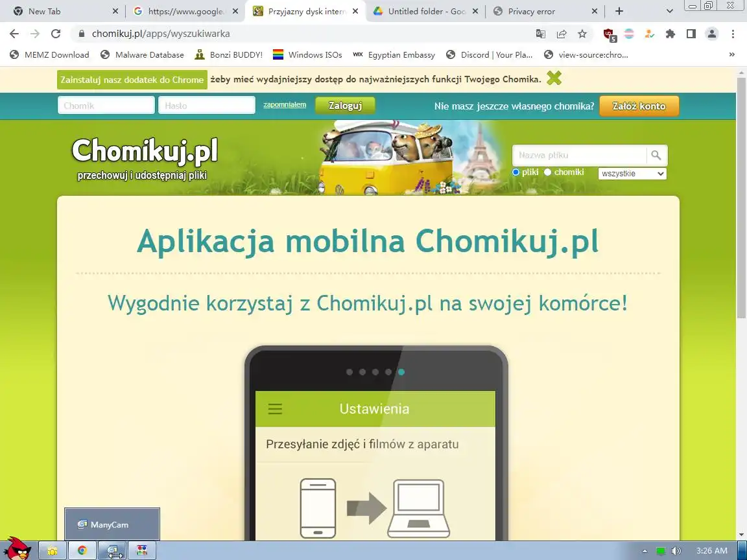
Task: Focus the Chomik username field
Action: pos(106,105)
